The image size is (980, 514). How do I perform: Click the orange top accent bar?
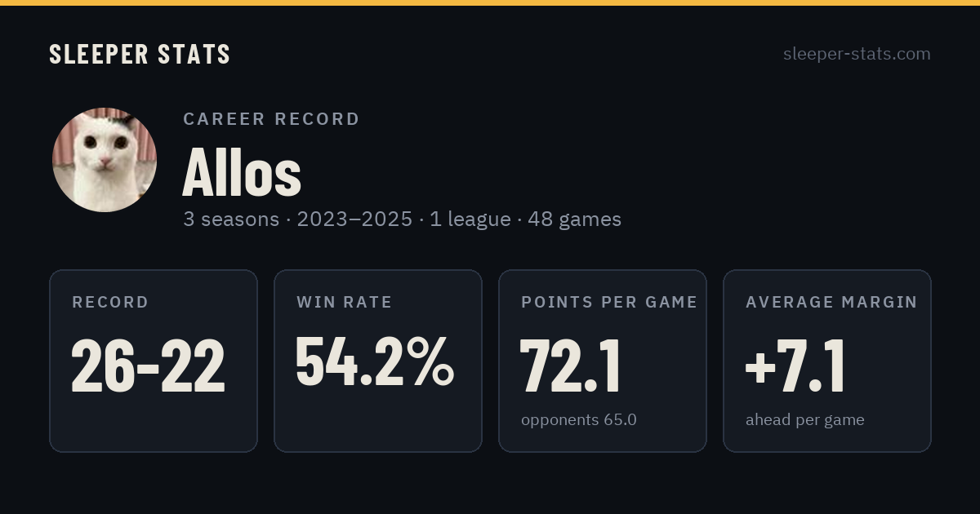point(490,2)
